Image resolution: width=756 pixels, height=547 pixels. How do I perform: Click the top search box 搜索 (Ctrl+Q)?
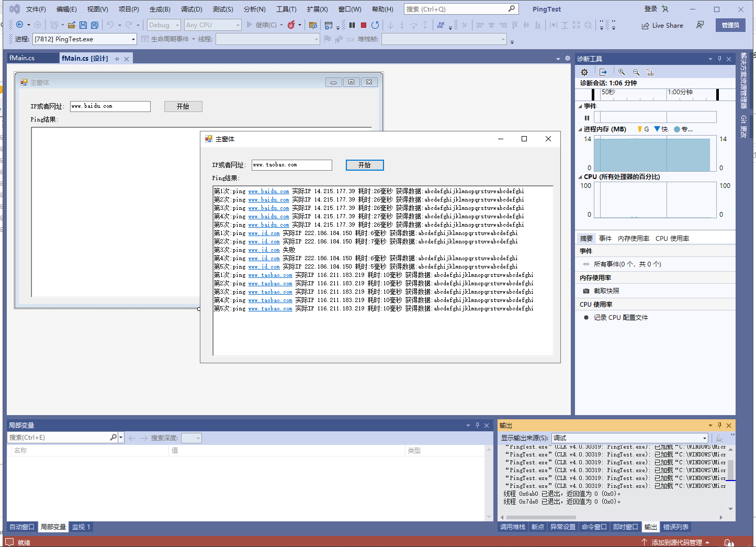461,9
